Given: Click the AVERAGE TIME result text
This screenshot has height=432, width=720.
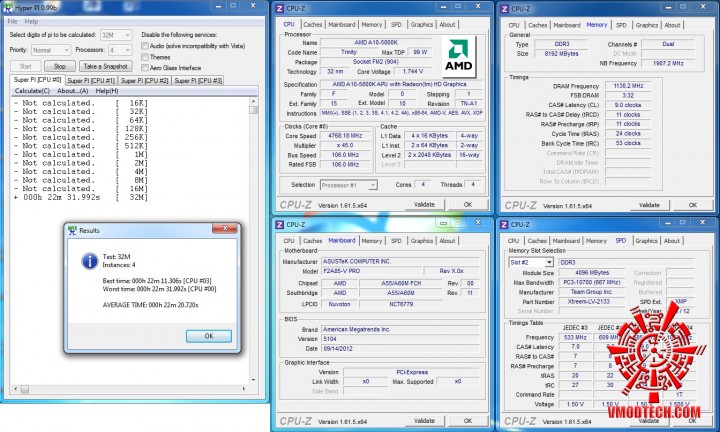Looking at the screenshot, I should [x=151, y=305].
